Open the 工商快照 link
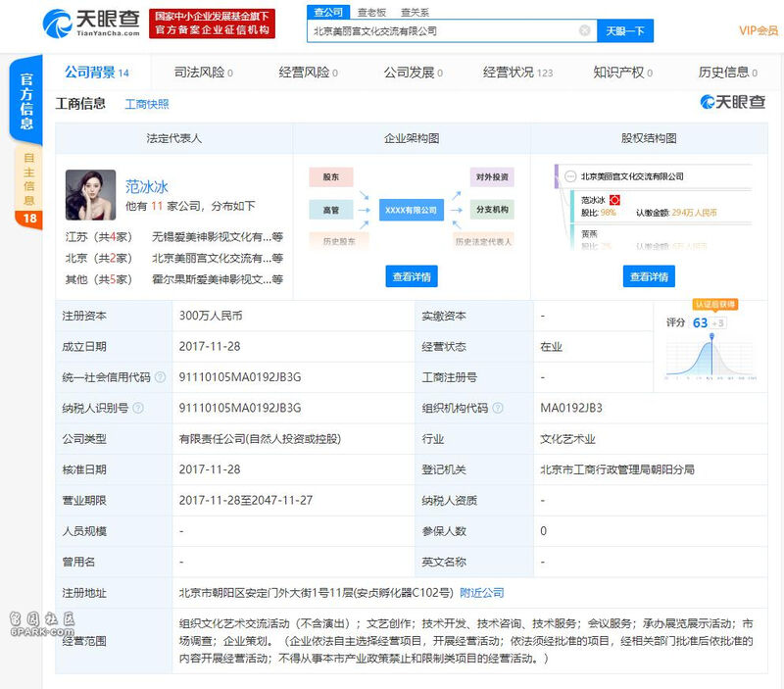This screenshot has width=784, height=689. 147,104
